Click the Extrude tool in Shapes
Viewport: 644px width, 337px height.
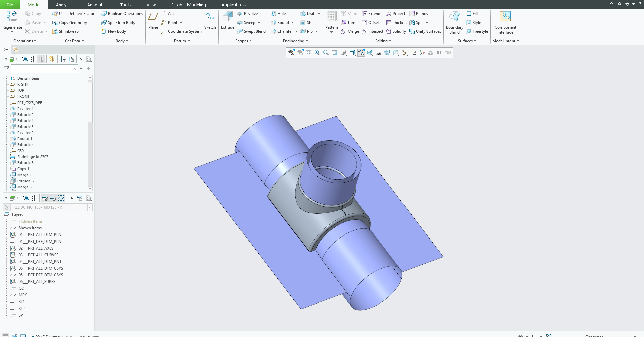tap(227, 20)
